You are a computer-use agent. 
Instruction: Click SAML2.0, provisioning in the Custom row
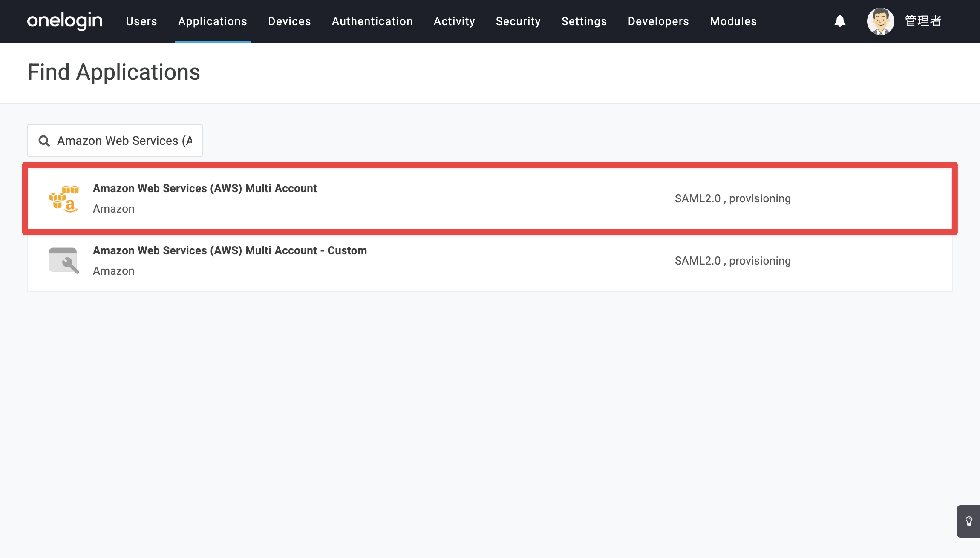click(x=733, y=261)
